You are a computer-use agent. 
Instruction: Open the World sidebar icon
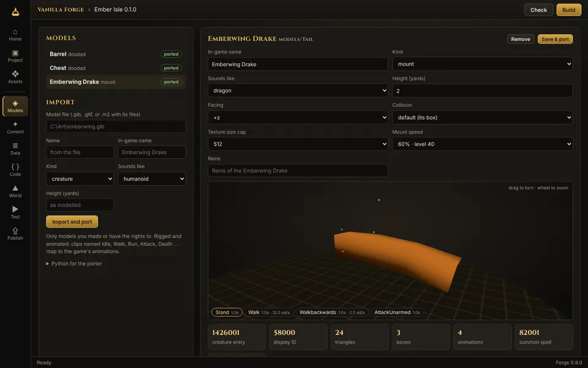click(15, 191)
